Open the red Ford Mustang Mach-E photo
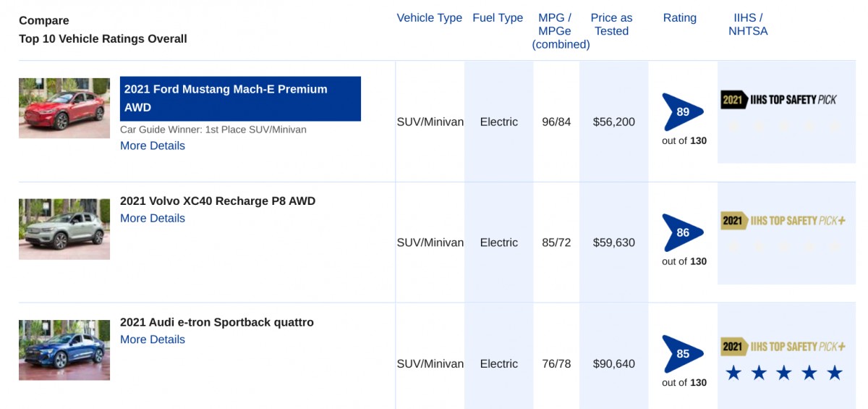Image resolution: width=868 pixels, height=409 pixels. coord(64,108)
